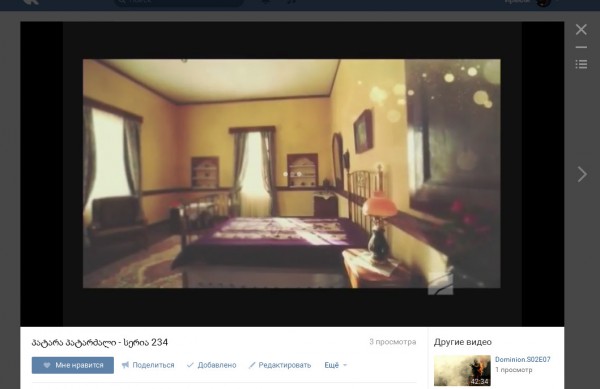Open the Другие видео section heading
The width and height of the screenshot is (600, 389).
[463, 342]
